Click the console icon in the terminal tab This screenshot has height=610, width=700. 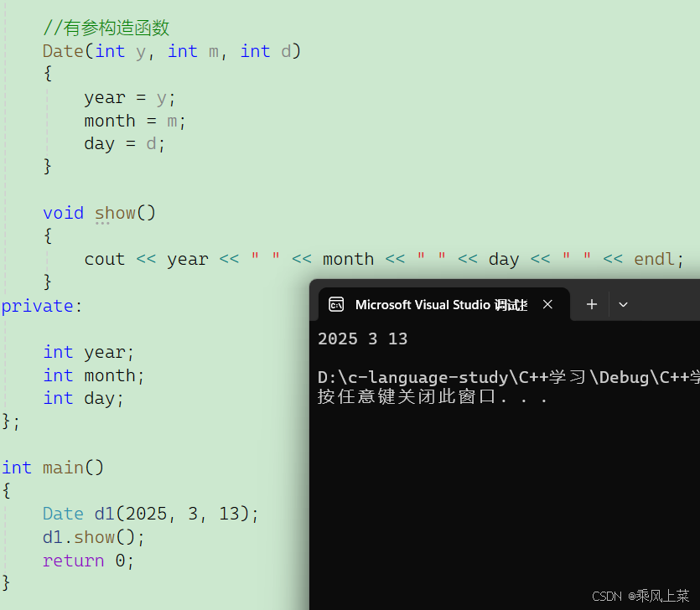pos(336,304)
